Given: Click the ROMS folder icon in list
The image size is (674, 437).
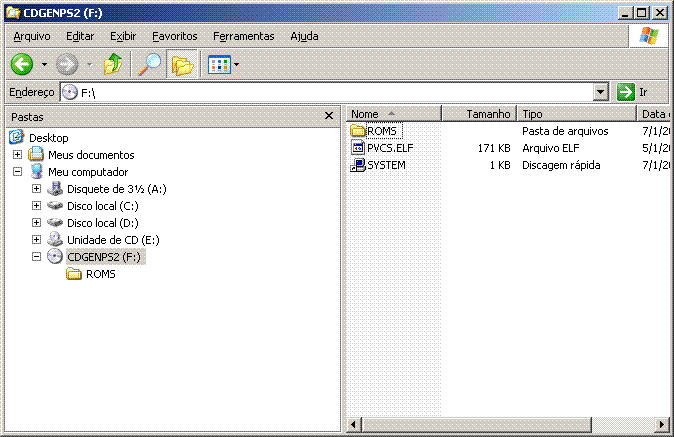Looking at the screenshot, I should [x=358, y=131].
